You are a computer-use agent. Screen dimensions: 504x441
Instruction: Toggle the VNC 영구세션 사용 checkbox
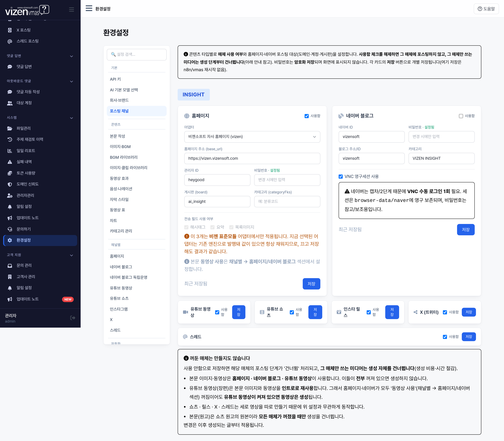341,176
